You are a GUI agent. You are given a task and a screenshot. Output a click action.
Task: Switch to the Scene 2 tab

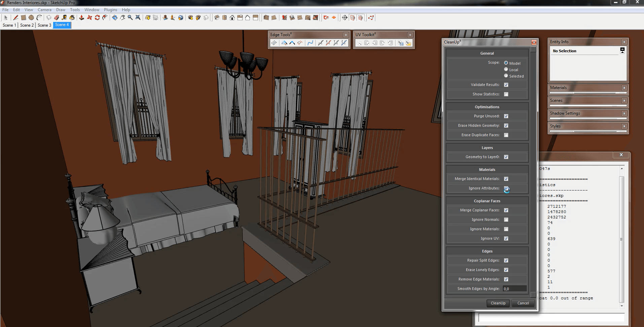27,25
